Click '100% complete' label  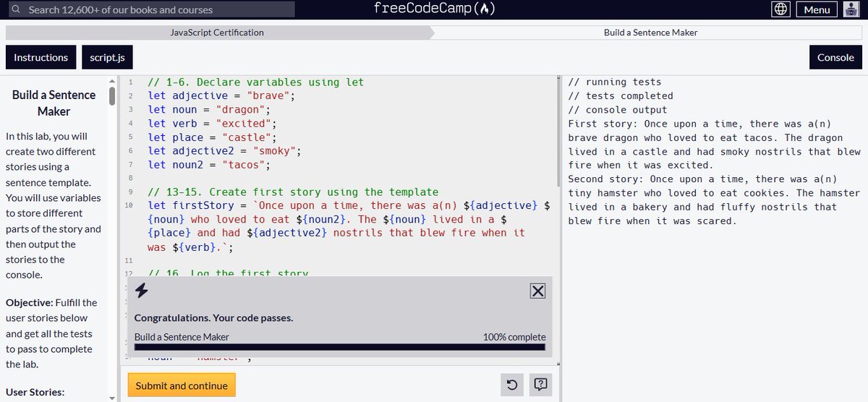(x=514, y=337)
